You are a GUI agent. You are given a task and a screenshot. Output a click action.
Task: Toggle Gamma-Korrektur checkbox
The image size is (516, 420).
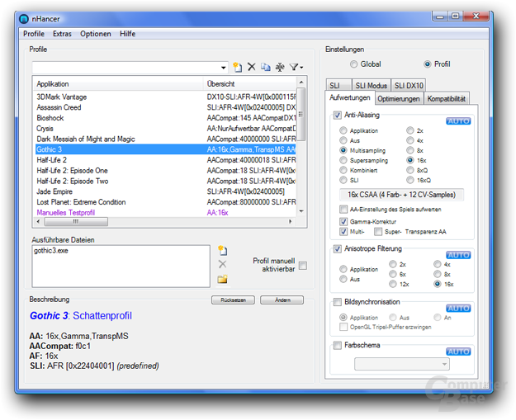343,221
